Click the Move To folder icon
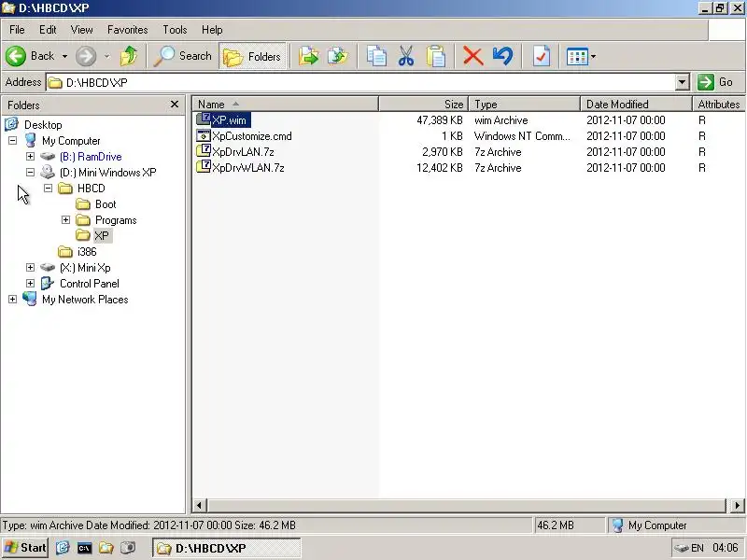The image size is (747, 560). [x=309, y=56]
